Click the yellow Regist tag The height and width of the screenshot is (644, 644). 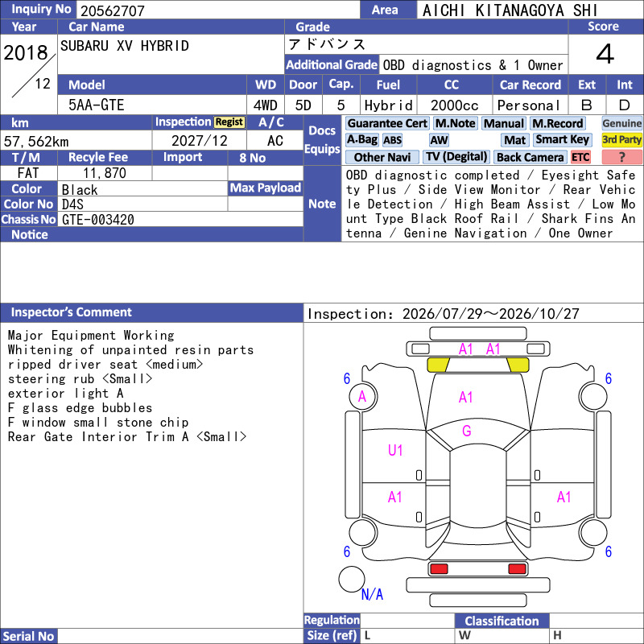[229, 122]
